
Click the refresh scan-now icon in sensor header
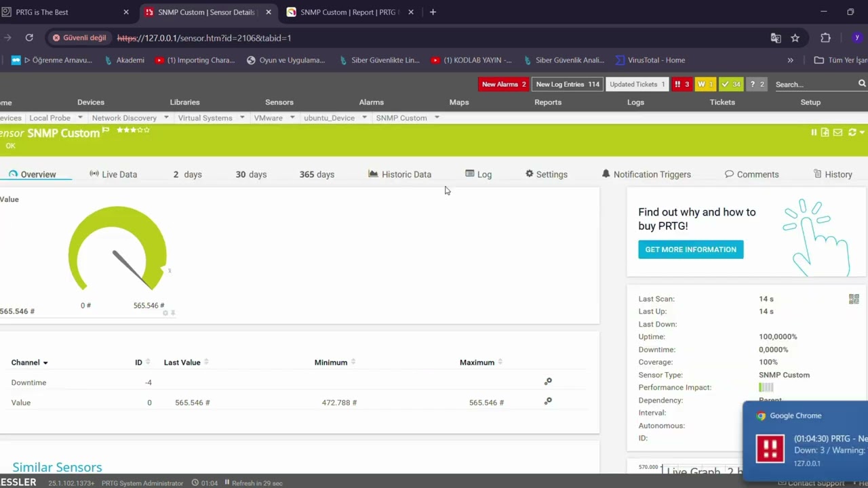(x=852, y=133)
